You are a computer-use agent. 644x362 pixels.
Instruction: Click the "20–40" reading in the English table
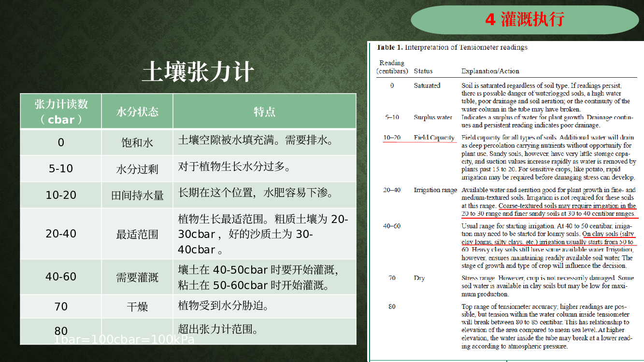coord(392,190)
